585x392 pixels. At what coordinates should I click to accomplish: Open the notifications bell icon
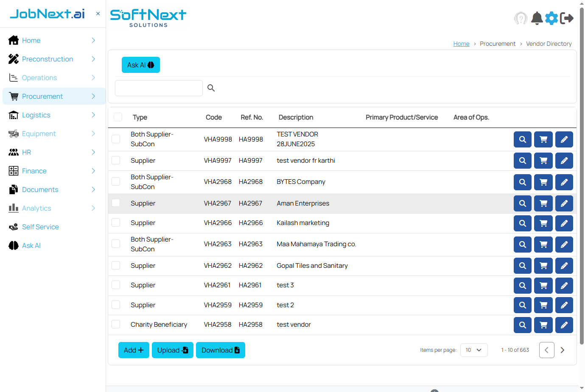point(537,18)
